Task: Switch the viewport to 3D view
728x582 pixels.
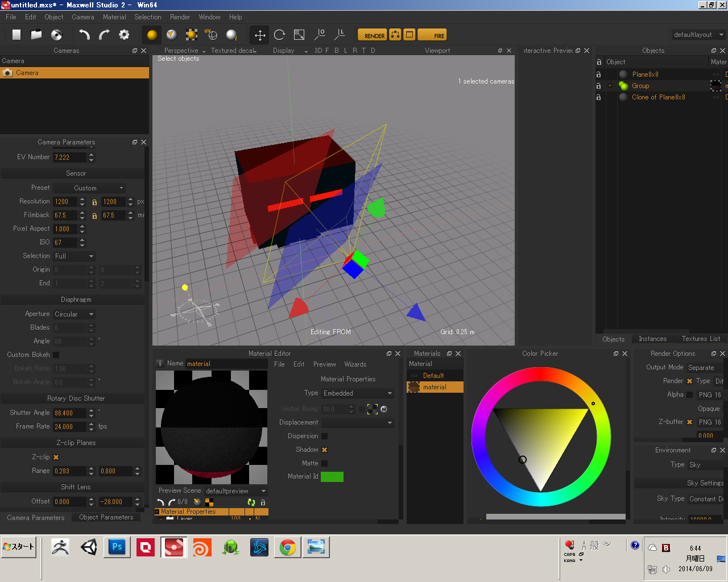Action: tap(318, 51)
